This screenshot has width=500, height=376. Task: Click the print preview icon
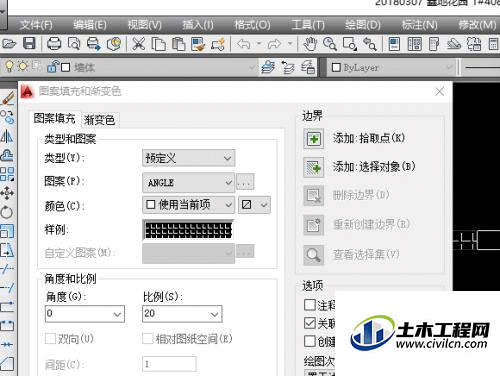(x=74, y=44)
